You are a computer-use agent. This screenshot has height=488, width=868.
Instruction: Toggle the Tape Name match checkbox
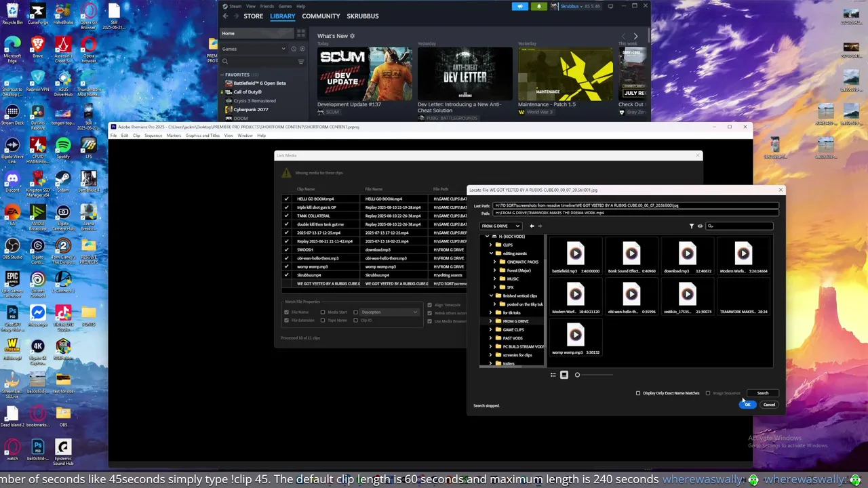(323, 321)
